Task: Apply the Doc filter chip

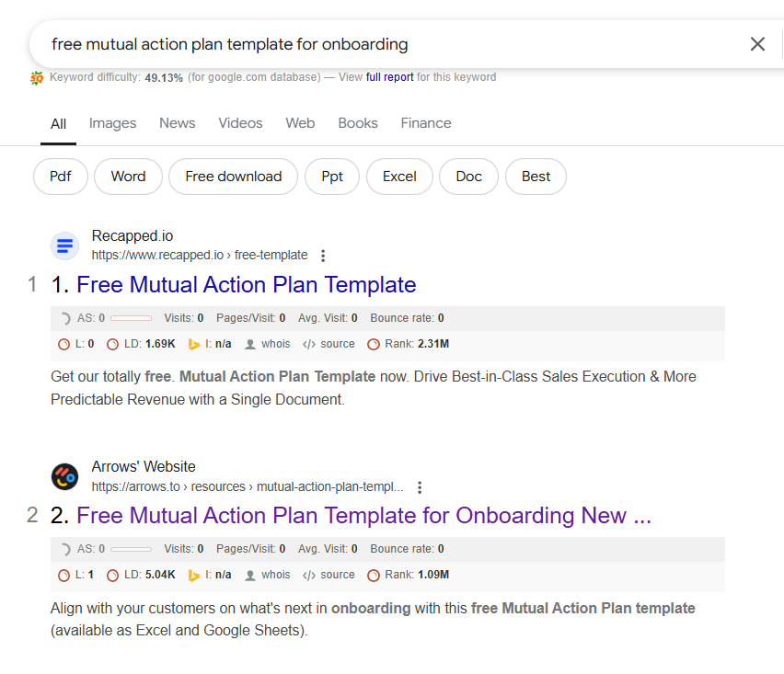Action: [x=468, y=177]
